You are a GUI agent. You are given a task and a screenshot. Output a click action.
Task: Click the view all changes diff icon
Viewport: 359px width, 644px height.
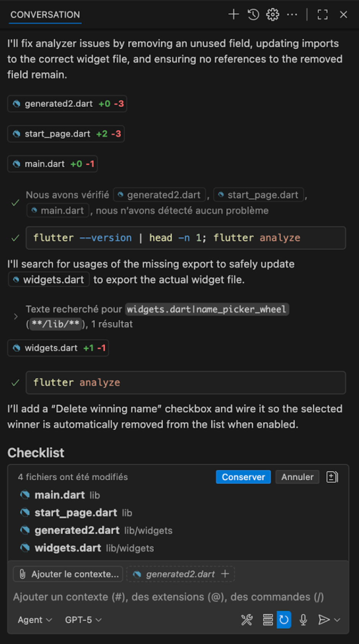(332, 477)
